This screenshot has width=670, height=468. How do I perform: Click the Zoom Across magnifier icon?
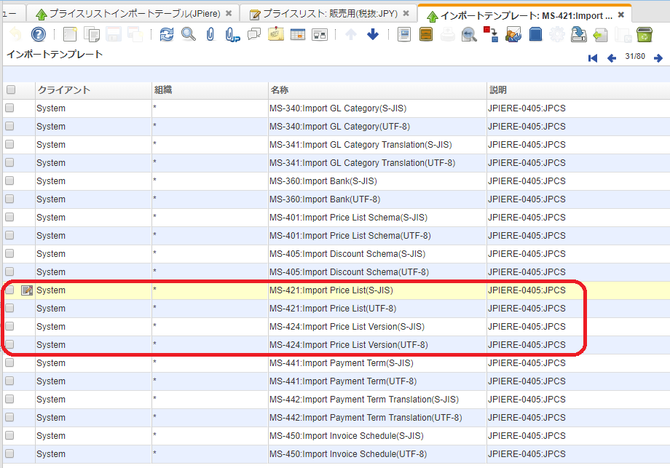[x=469, y=35]
